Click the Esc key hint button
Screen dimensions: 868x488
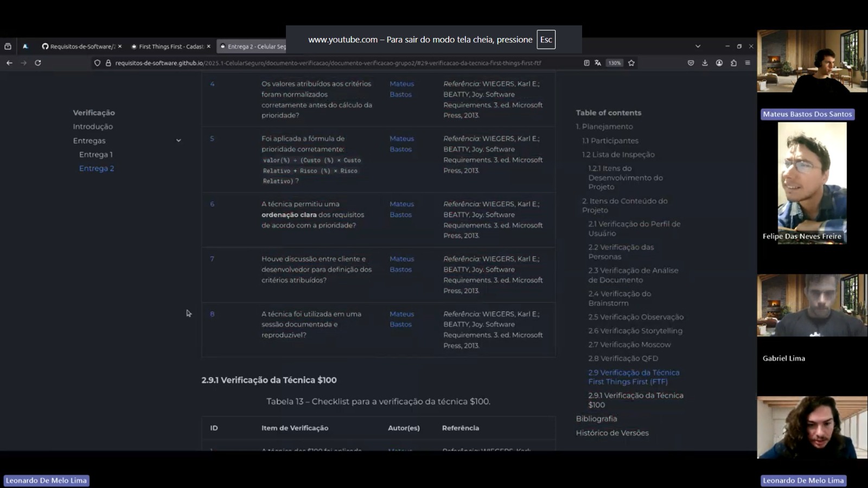point(546,40)
